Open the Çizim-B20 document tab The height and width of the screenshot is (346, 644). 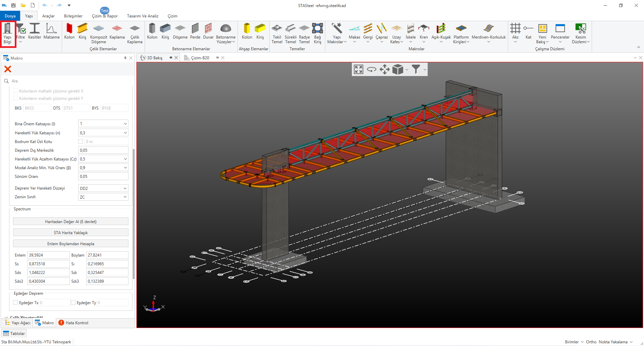coord(200,58)
